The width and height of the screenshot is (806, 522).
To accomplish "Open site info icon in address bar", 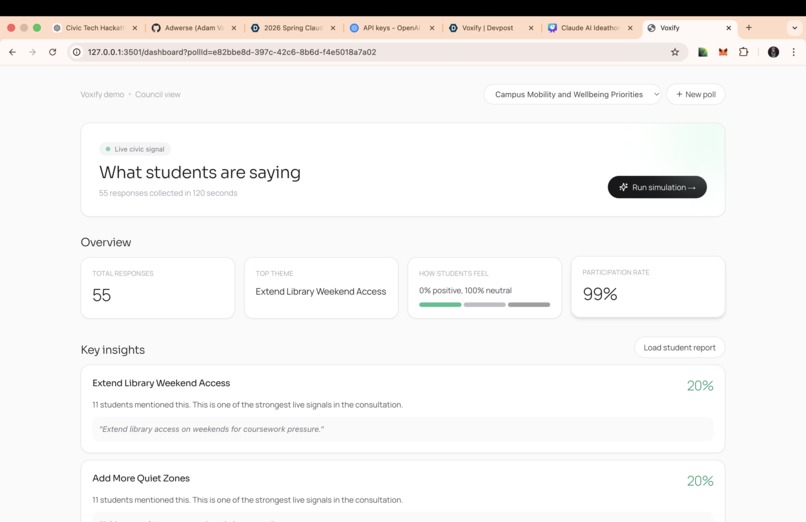I will pyautogui.click(x=77, y=52).
